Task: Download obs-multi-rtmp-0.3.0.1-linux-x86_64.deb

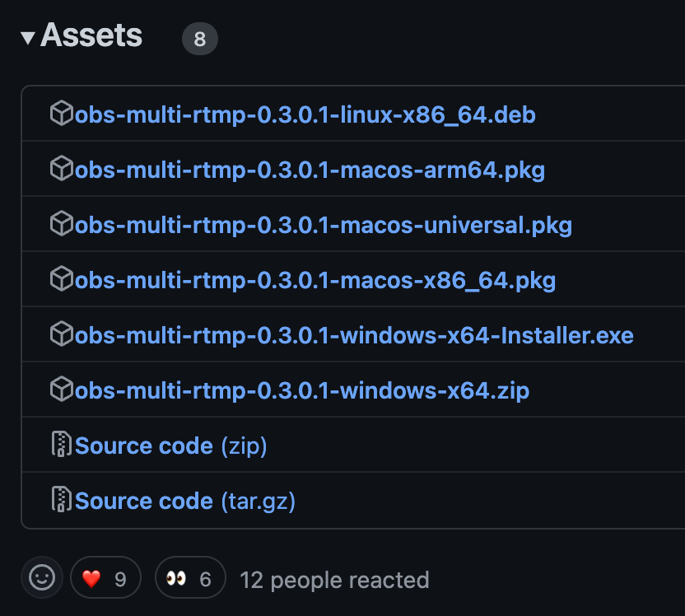Action: point(305,114)
